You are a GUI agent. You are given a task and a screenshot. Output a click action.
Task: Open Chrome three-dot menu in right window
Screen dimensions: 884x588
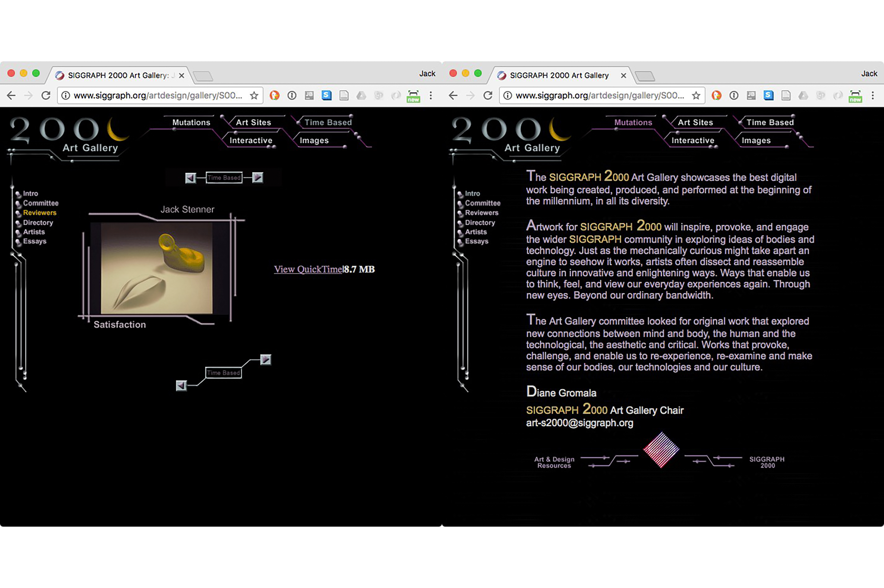[872, 95]
